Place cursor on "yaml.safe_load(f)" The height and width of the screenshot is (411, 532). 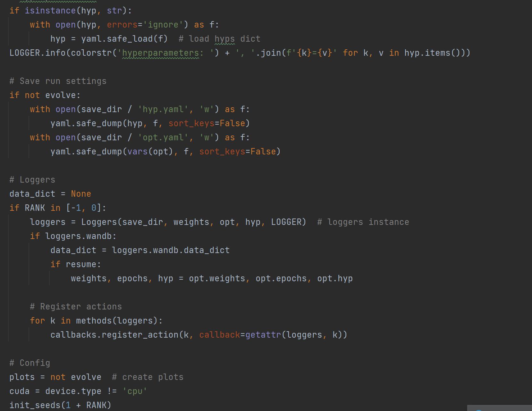tap(124, 39)
